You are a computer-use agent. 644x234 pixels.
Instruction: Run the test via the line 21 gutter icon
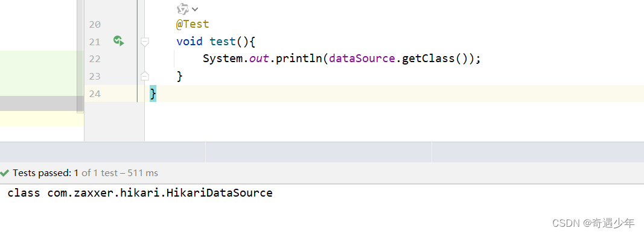pos(119,41)
